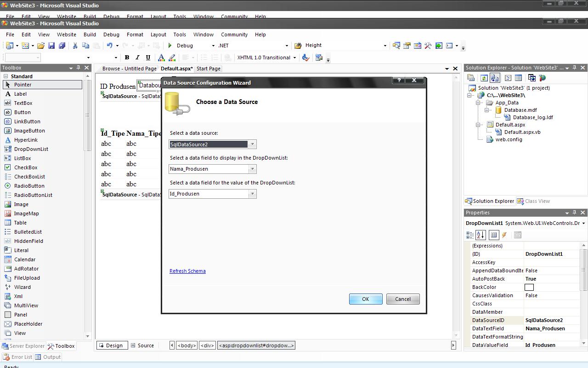
Task: Pin the Toolbox panel auto-hide
Action: pyautogui.click(x=78, y=68)
